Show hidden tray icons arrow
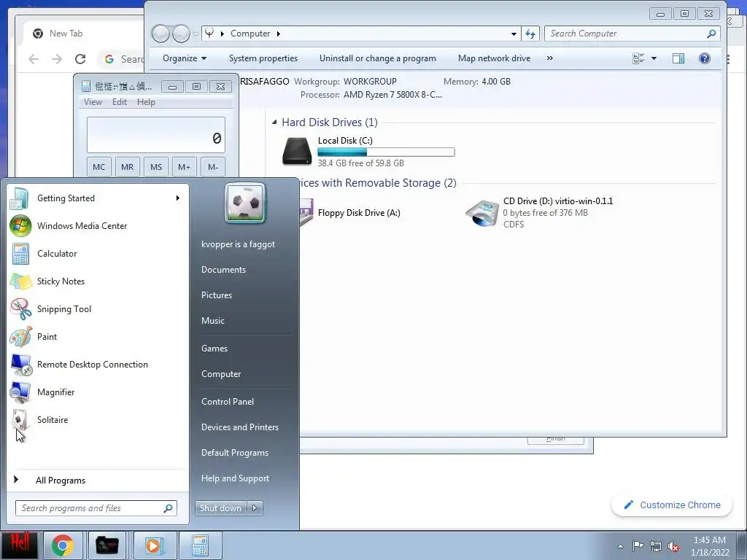 click(x=620, y=546)
